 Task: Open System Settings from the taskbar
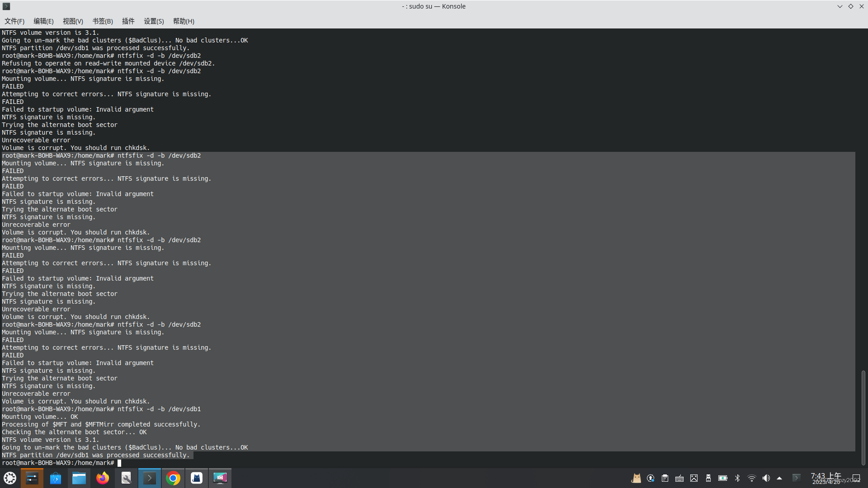tap(32, 478)
